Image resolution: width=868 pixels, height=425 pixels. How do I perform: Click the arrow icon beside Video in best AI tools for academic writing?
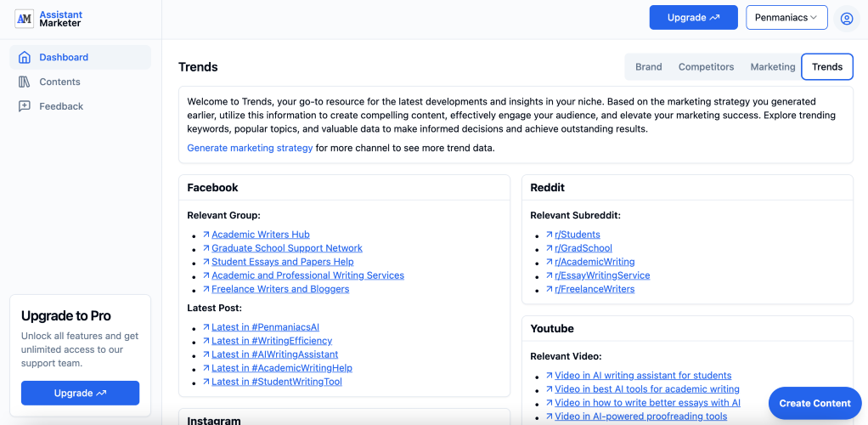[550, 389]
